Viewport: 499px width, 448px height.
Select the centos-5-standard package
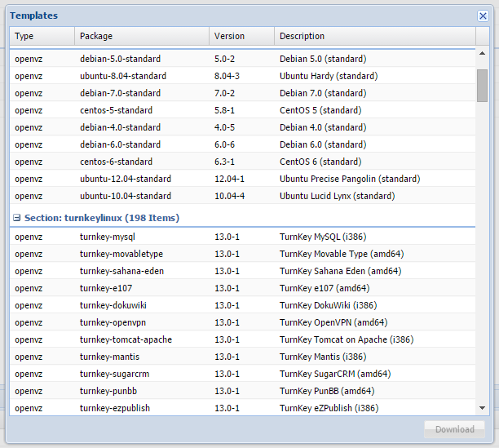(x=116, y=110)
